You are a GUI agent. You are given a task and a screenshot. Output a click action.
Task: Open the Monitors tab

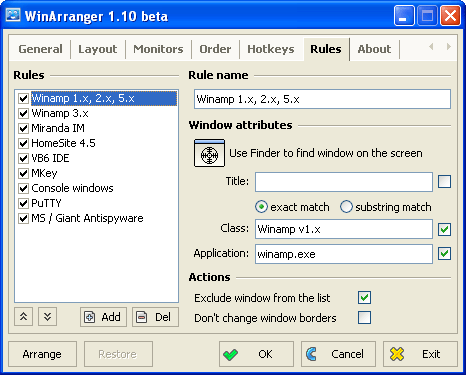point(158,49)
